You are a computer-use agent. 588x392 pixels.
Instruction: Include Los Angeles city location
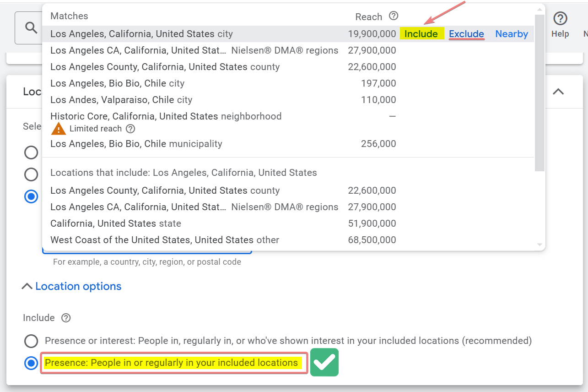pyautogui.click(x=421, y=34)
